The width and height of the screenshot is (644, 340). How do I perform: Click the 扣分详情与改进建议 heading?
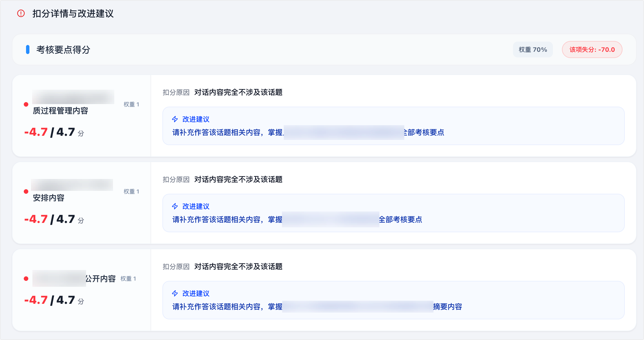coord(73,14)
